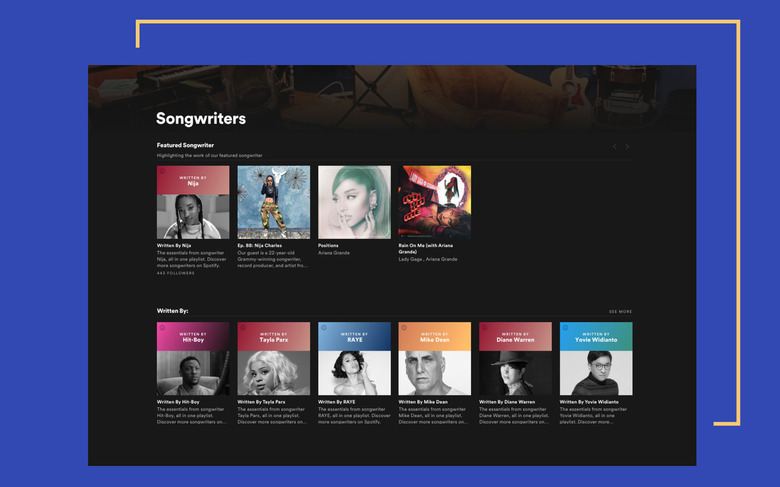Open the Written By Hit-Boy playlist cover
Screen dimensions: 780x487
193,358
